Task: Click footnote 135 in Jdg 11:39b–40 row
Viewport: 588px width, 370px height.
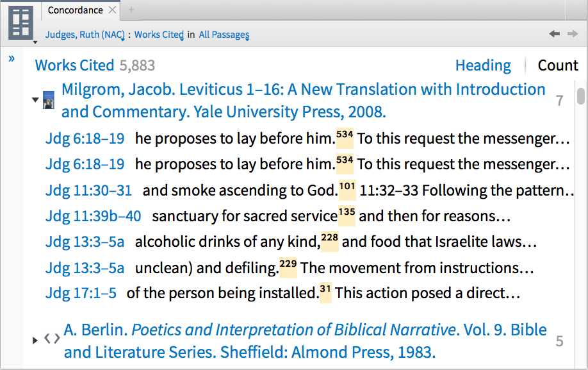Action: (x=347, y=214)
